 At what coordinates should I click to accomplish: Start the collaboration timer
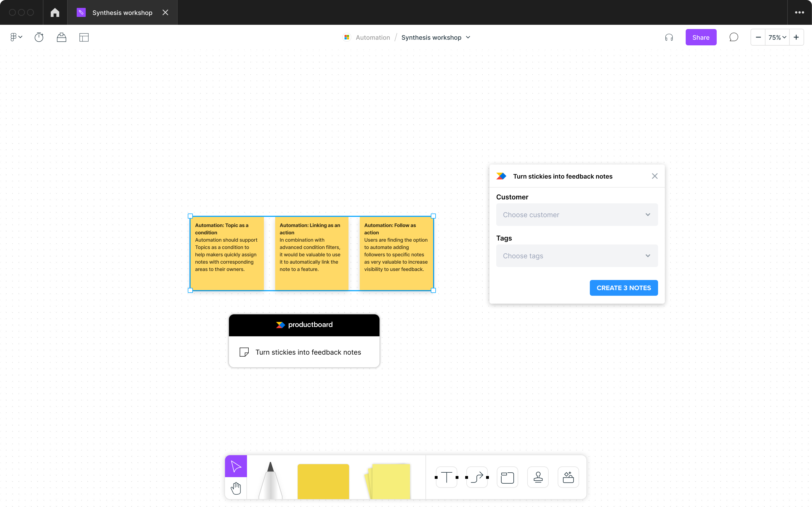39,37
